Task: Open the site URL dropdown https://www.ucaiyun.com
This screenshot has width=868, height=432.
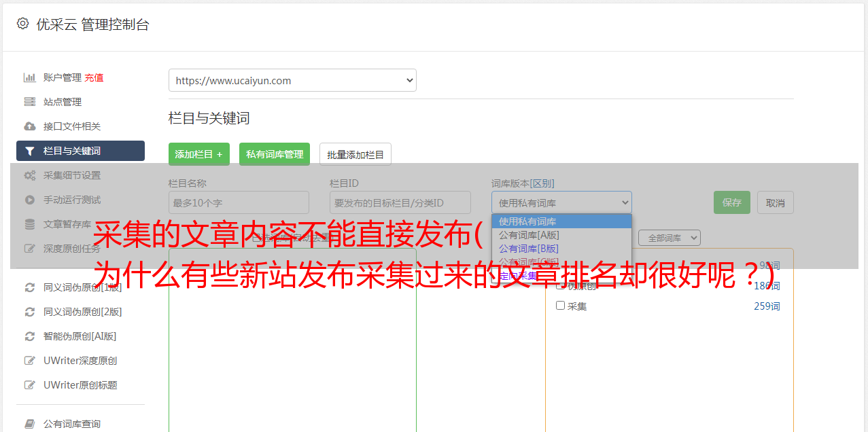Action: [292, 80]
